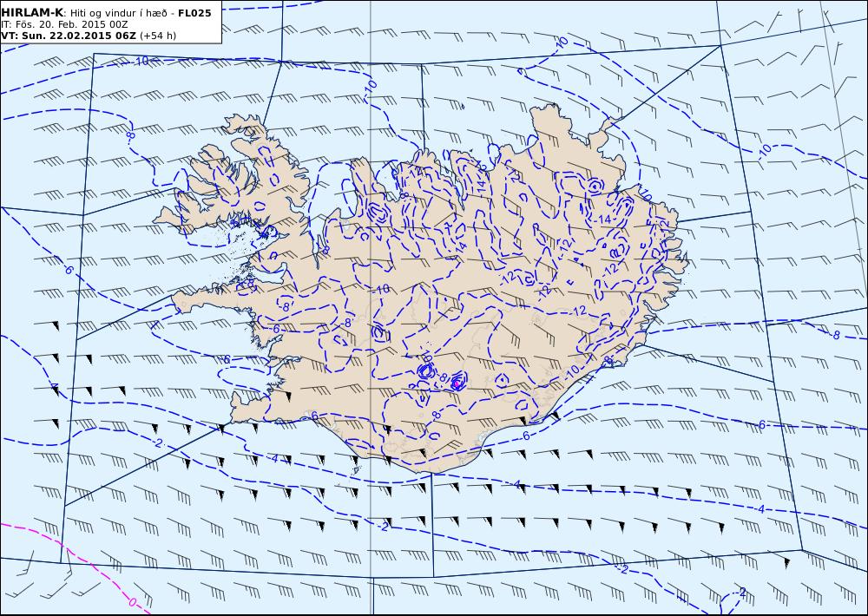Image resolution: width=868 pixels, height=616 pixels.
Task: Click the VT: Sun. 22.02.2015 06Z valid time
Action: pyautogui.click(x=69, y=36)
